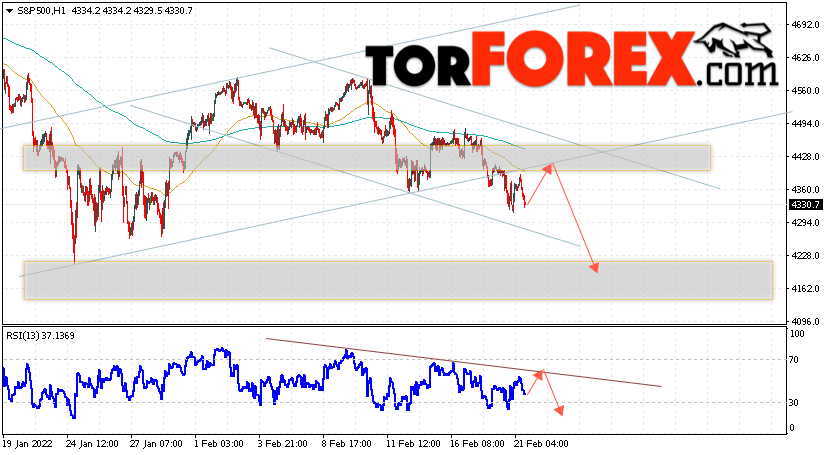Click the 21 Feb 04:00 time axis label
Screen dimensions: 827x455
542,444
